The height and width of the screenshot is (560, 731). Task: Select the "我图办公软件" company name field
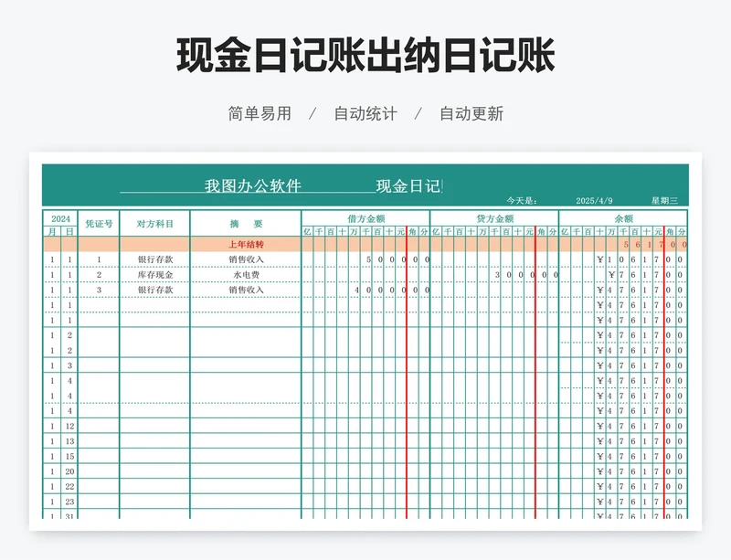point(253,186)
